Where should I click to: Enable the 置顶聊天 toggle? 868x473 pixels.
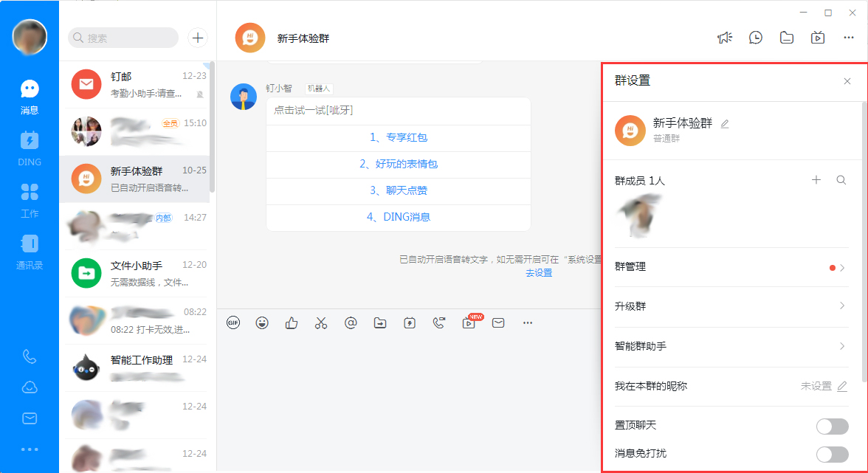[833, 427]
